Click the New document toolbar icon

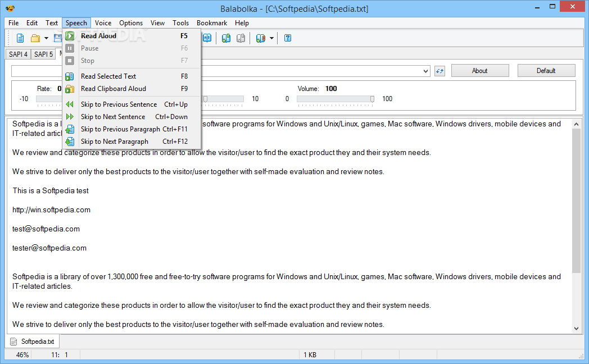tap(20, 38)
